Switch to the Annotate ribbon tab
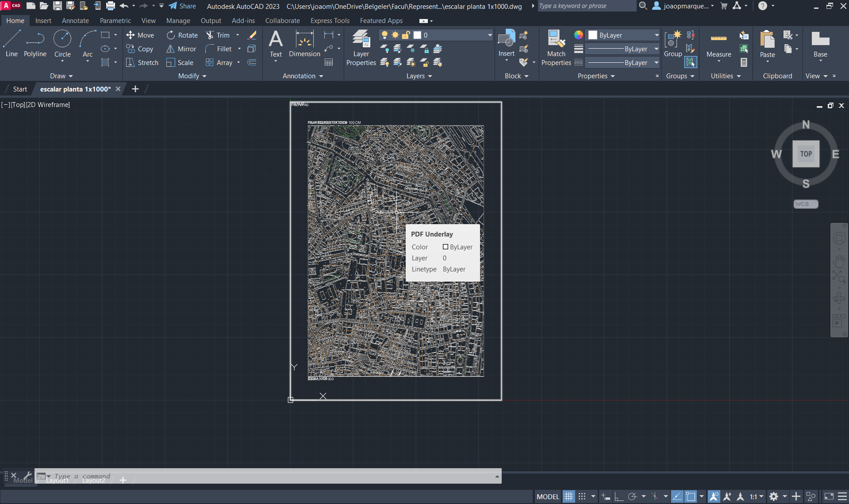Viewport: 849px width, 504px height. point(75,21)
